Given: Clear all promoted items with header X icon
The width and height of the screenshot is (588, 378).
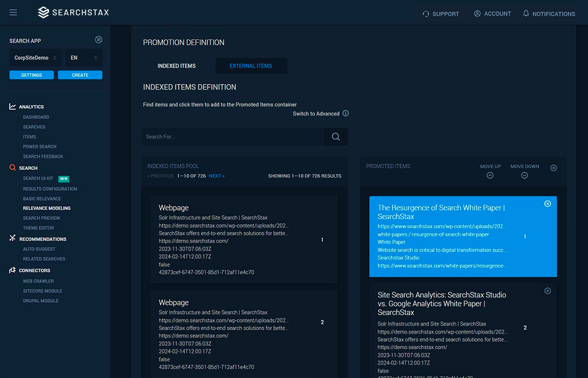Looking at the screenshot, I should tap(554, 168).
